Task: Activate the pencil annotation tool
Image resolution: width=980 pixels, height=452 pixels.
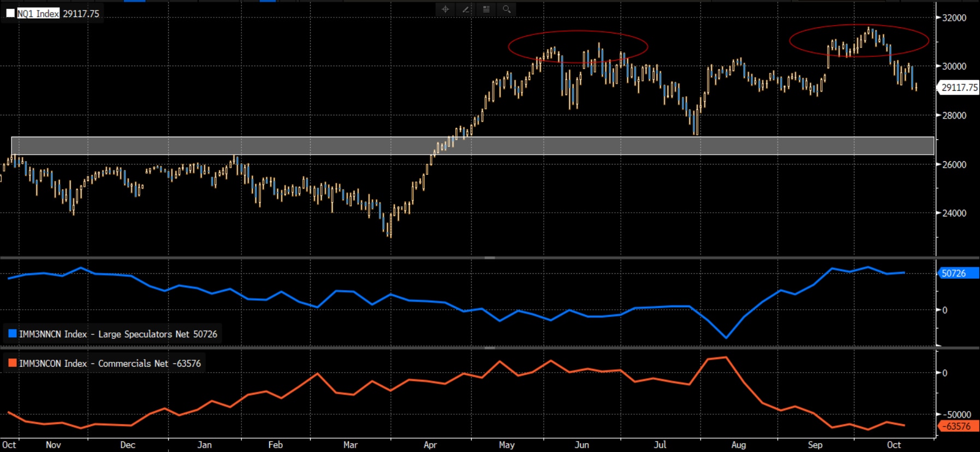Action: [466, 9]
